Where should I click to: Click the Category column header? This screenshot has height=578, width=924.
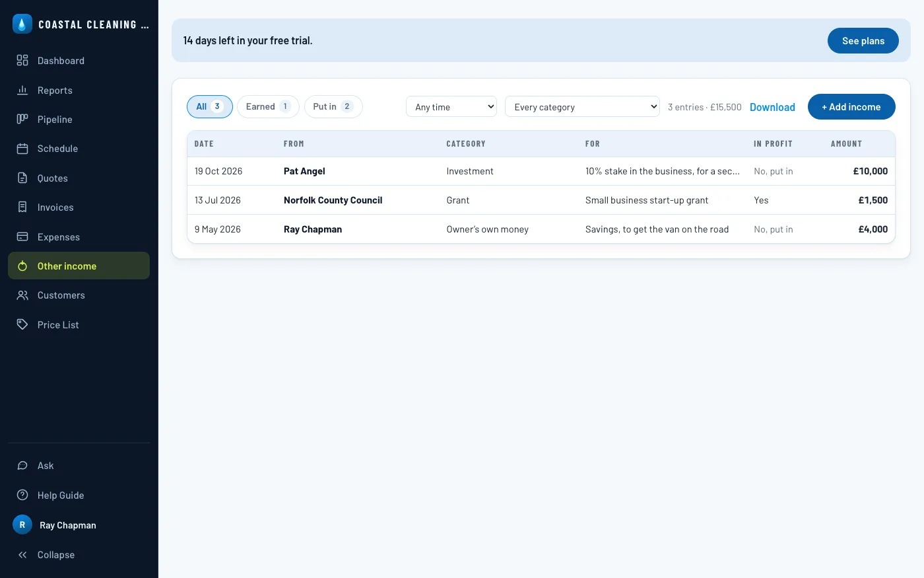coord(466,144)
